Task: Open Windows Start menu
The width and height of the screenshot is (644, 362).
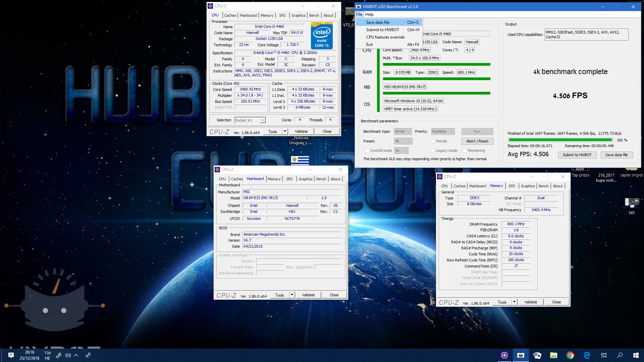Action: click(x=636, y=355)
